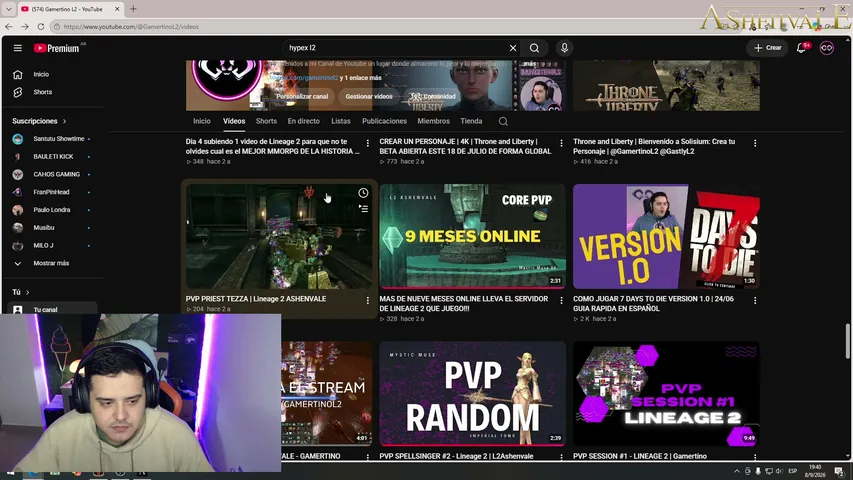Start voice search with microphone
Image resolution: width=853 pixels, height=480 pixels.
click(564, 48)
